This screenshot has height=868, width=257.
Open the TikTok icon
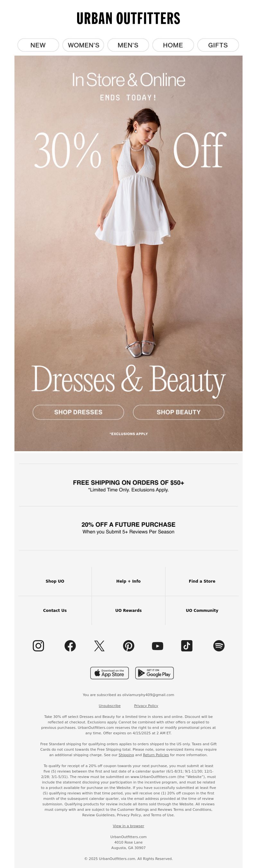(187, 646)
